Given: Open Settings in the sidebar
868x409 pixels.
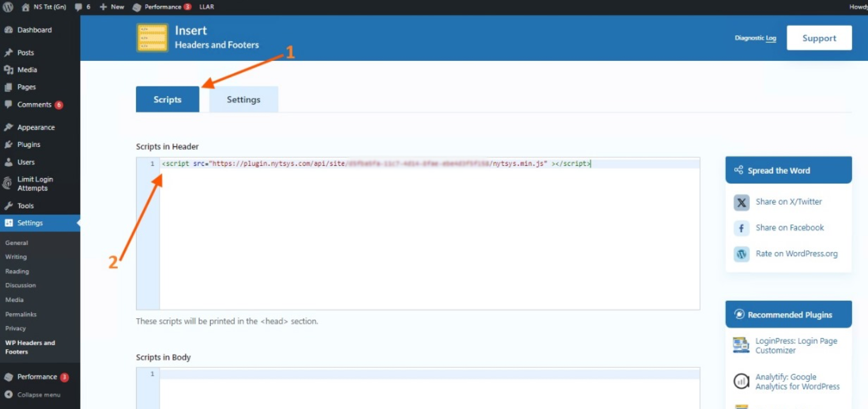Looking at the screenshot, I should [x=40, y=223].
